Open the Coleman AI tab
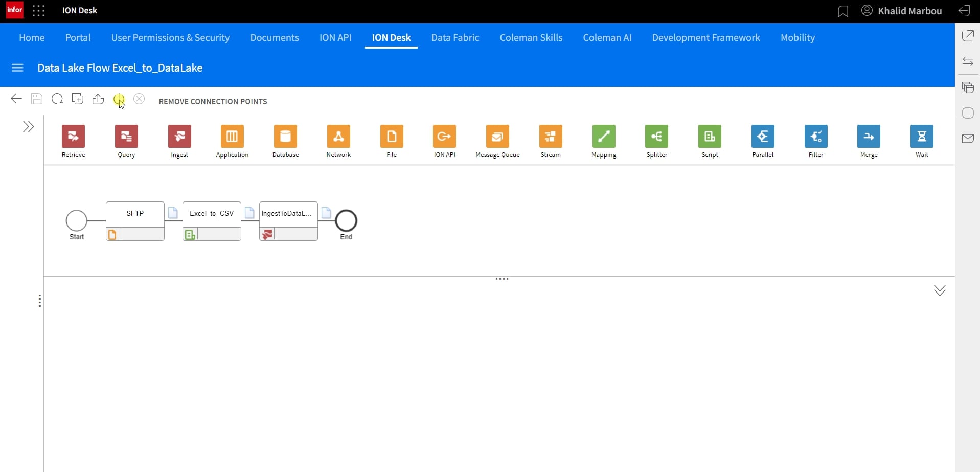This screenshot has height=472, width=980. coord(607,38)
